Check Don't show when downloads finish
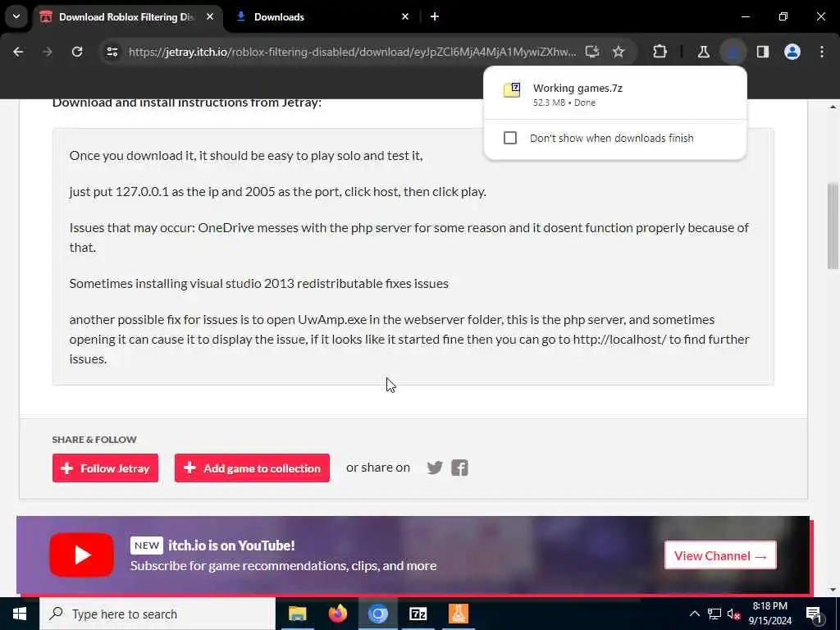This screenshot has height=630, width=840. (510, 138)
